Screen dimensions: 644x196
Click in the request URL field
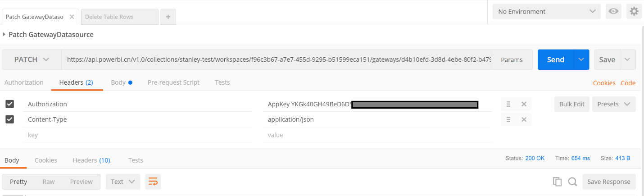coord(276,59)
